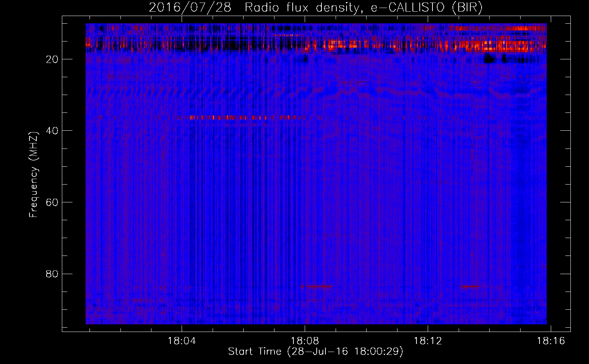Click the red burst near 84 MHz at 18:08

317,286
